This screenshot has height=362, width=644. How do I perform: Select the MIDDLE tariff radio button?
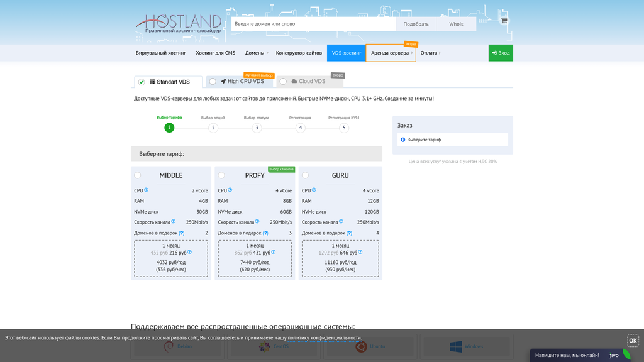pos(138,175)
